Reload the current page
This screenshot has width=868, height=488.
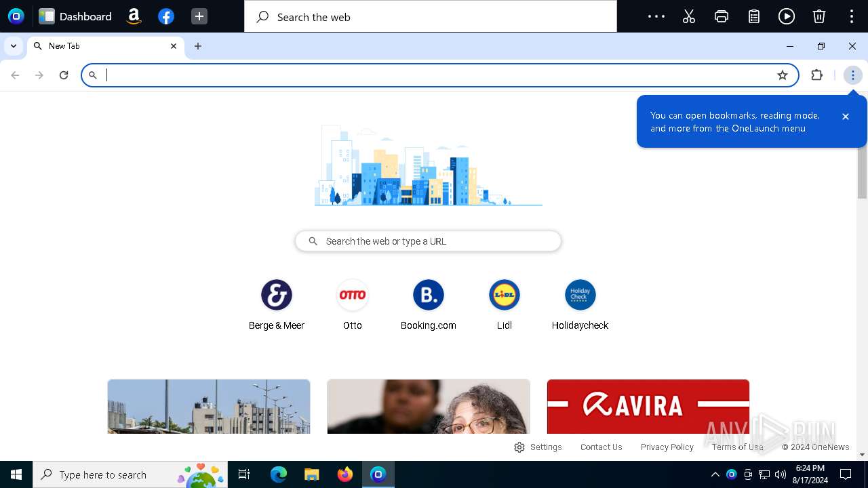(x=64, y=75)
